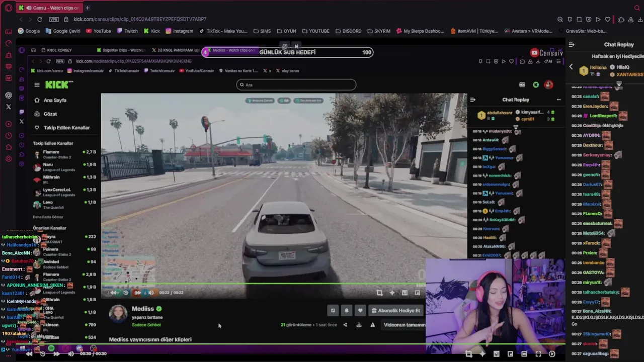Skip forward in the clip player
The height and width of the screenshot is (362, 644).
click(x=56, y=354)
